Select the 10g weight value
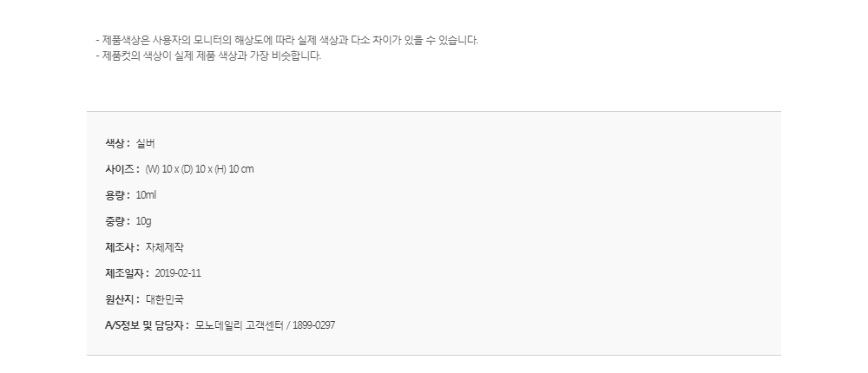This screenshot has height=373, width=868. tap(144, 221)
